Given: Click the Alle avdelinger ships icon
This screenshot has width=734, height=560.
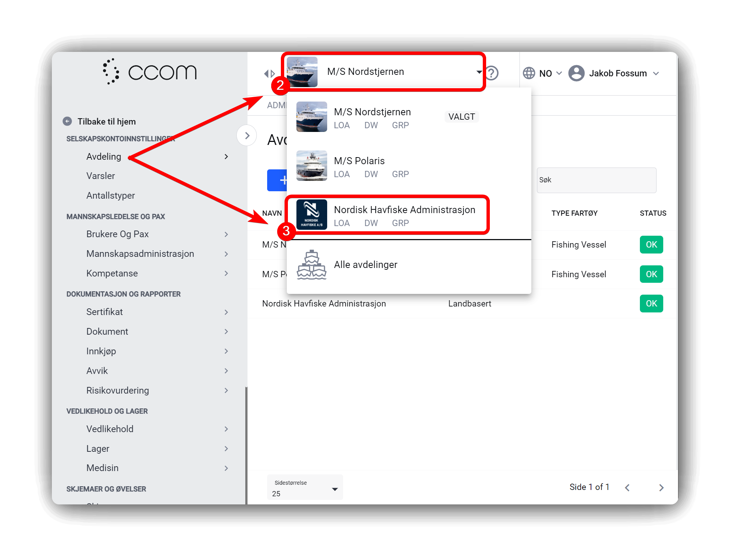Looking at the screenshot, I should (x=311, y=265).
